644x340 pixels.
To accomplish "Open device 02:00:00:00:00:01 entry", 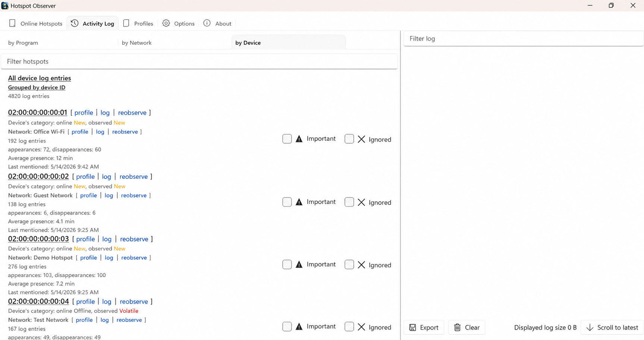I will pos(38,112).
